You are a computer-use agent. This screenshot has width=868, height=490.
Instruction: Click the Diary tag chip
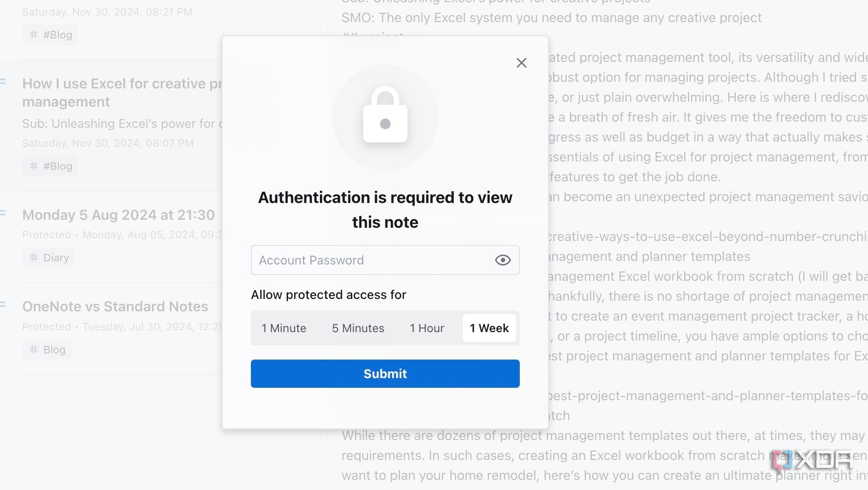pos(49,258)
